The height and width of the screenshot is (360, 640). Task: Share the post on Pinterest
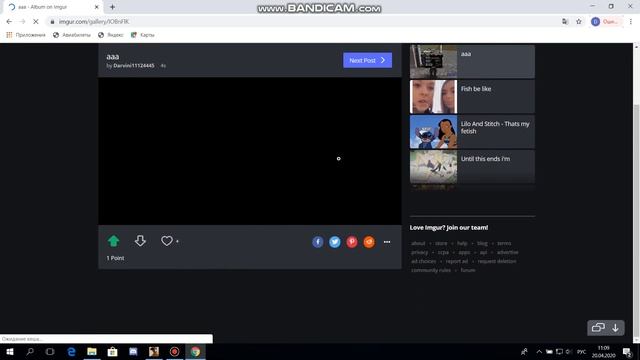tap(352, 242)
